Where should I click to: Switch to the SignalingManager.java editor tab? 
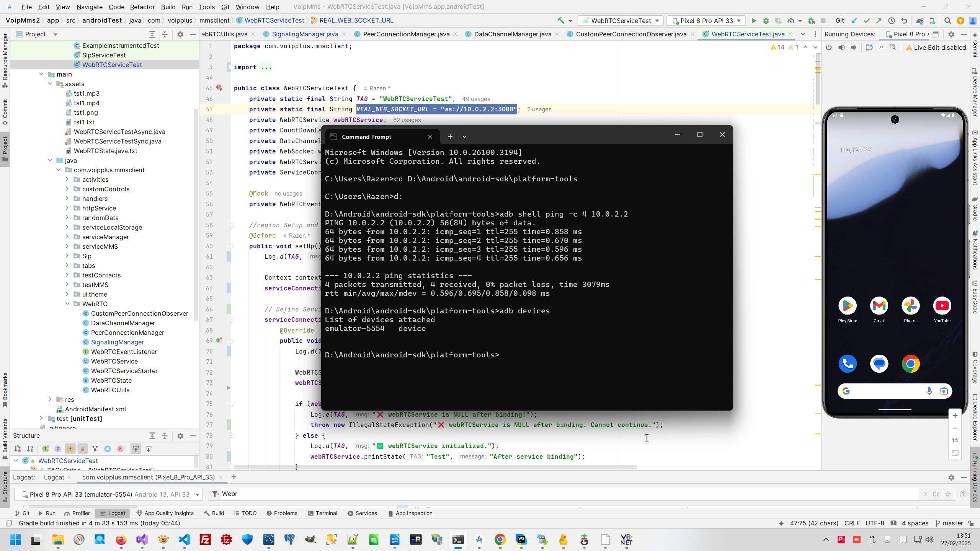click(305, 34)
